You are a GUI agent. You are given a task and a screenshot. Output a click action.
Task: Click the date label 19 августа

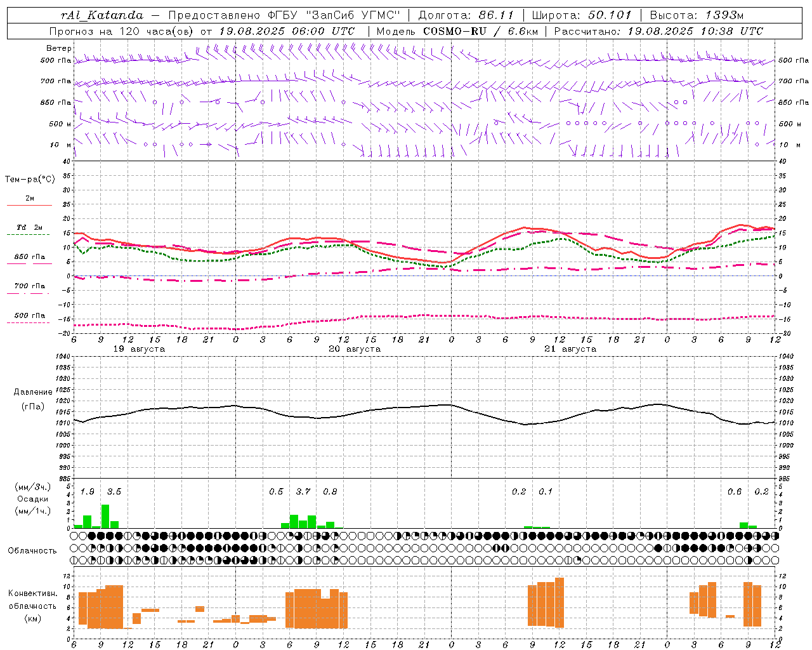tap(139, 349)
